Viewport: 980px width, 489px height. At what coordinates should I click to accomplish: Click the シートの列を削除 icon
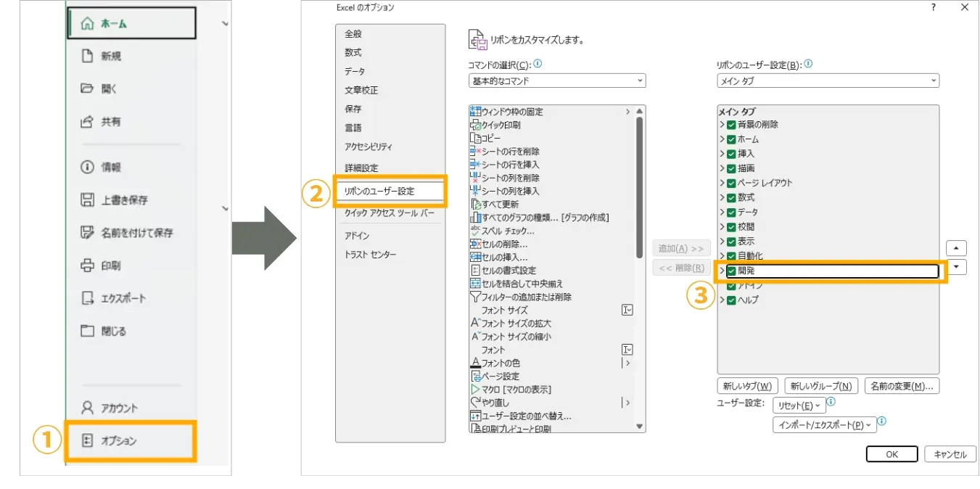[x=476, y=178]
